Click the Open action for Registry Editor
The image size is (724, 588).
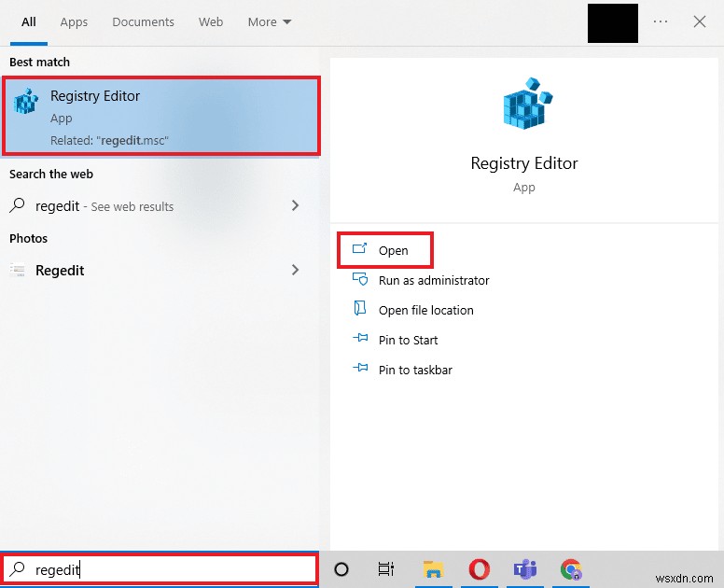(x=385, y=250)
